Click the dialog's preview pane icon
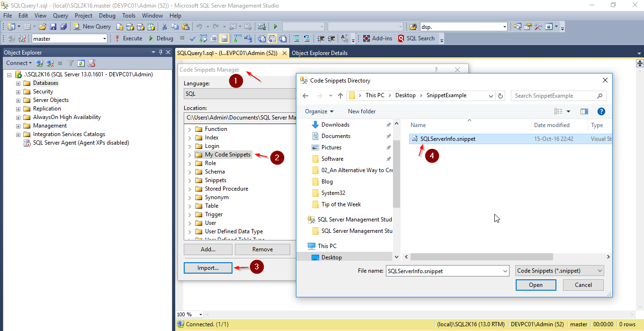Screen dimensions: 644x331 (584, 111)
